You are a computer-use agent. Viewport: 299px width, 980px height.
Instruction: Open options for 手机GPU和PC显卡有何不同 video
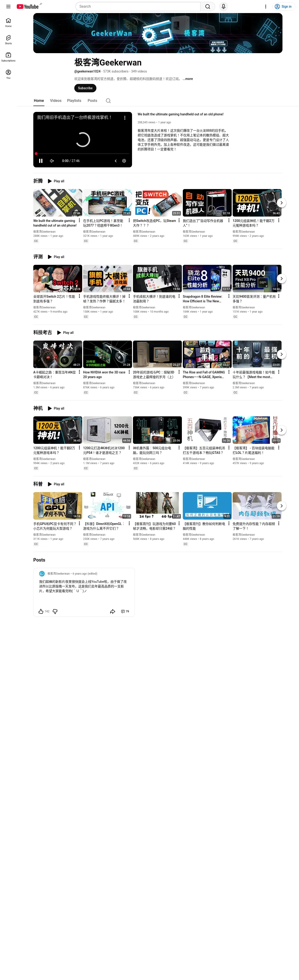79,524
